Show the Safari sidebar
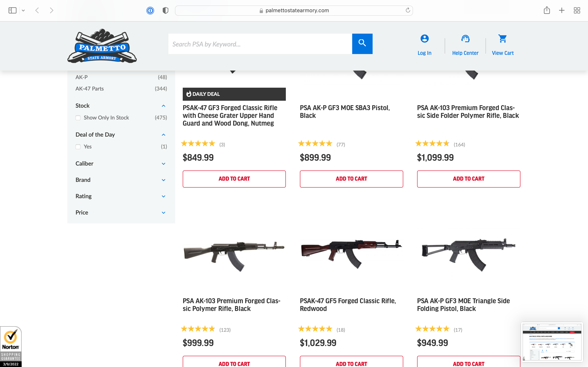The width and height of the screenshot is (588, 367). pyautogui.click(x=12, y=10)
